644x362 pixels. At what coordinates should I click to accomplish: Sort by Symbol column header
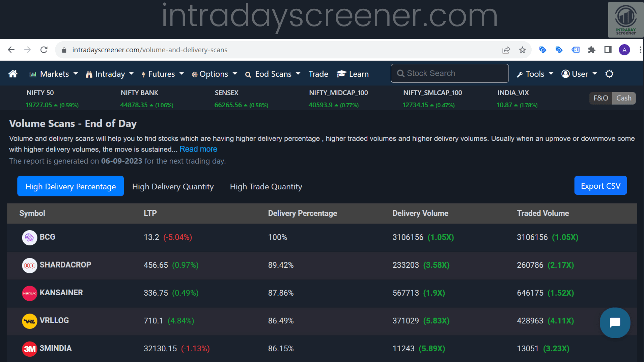pos(32,213)
